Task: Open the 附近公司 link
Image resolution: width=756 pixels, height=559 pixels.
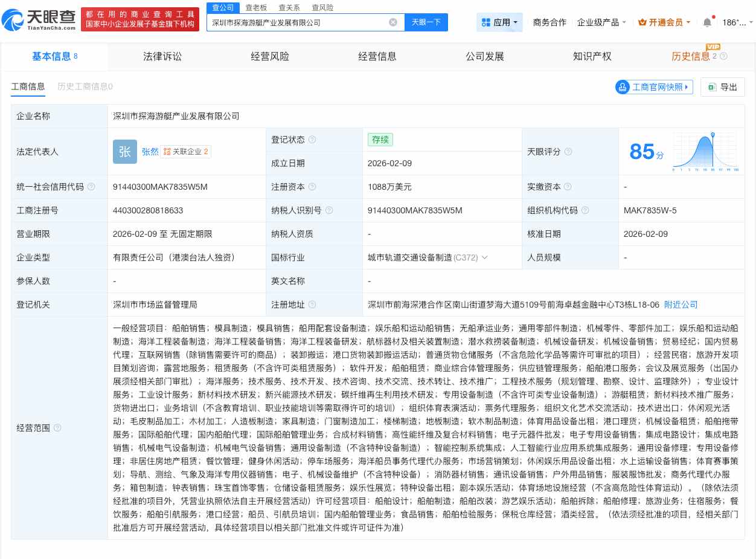Action: pyautogui.click(x=681, y=305)
